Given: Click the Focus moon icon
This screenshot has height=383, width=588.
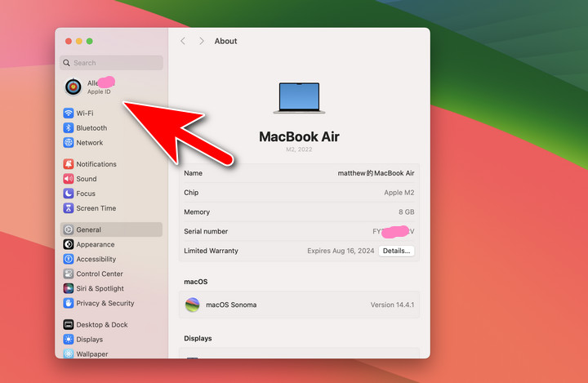Looking at the screenshot, I should pyautogui.click(x=69, y=194).
